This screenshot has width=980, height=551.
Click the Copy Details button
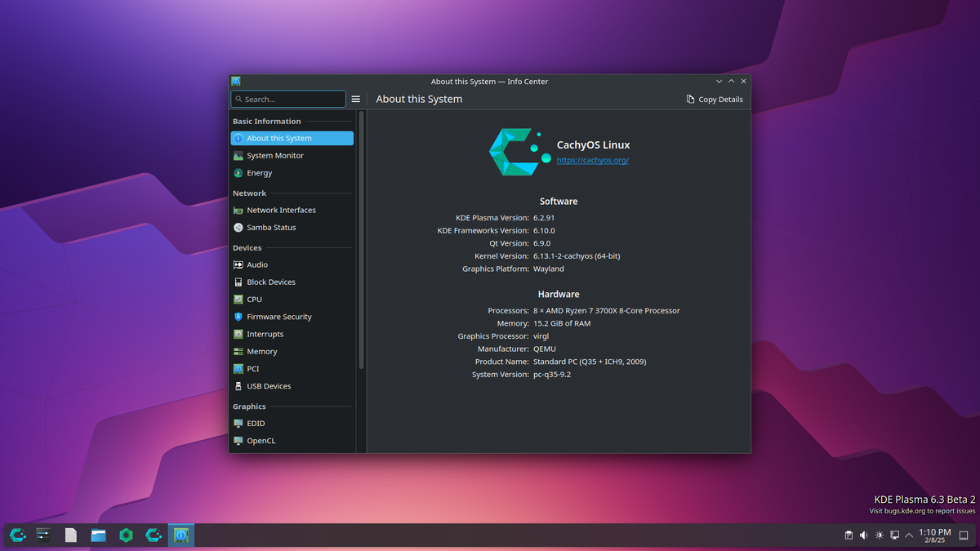[715, 99]
